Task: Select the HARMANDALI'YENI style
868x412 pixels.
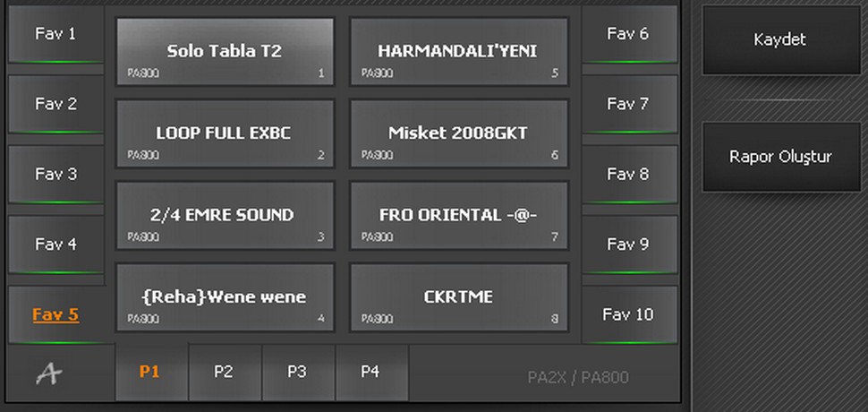Action: (459, 52)
